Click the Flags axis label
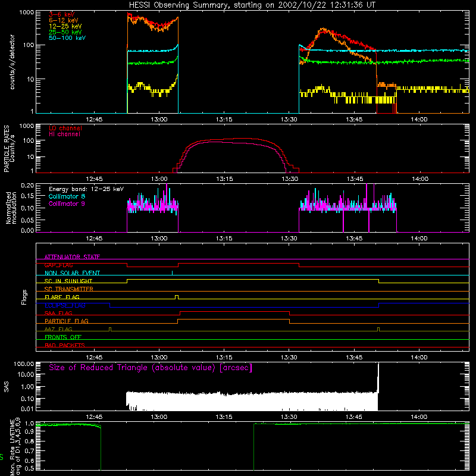 [24, 297]
